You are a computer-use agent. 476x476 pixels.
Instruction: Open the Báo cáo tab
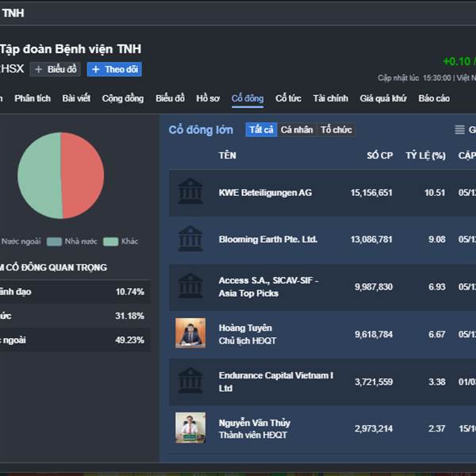(x=434, y=98)
